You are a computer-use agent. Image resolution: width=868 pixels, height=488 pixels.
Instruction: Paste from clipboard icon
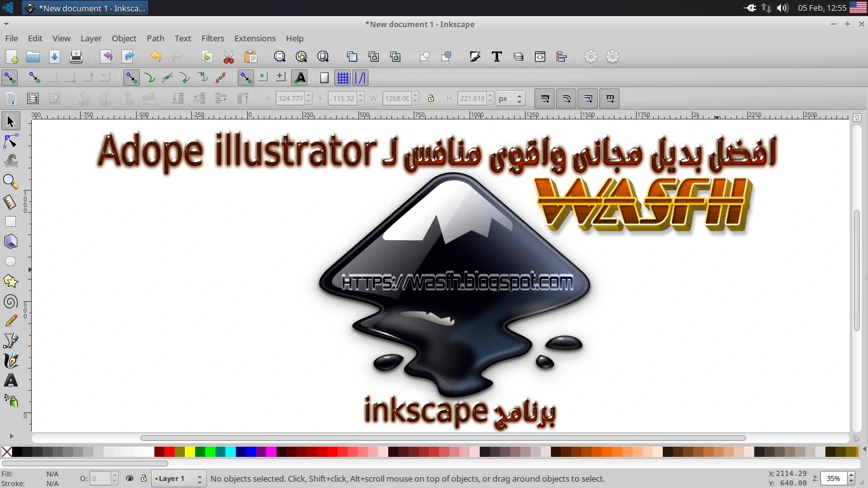250,57
